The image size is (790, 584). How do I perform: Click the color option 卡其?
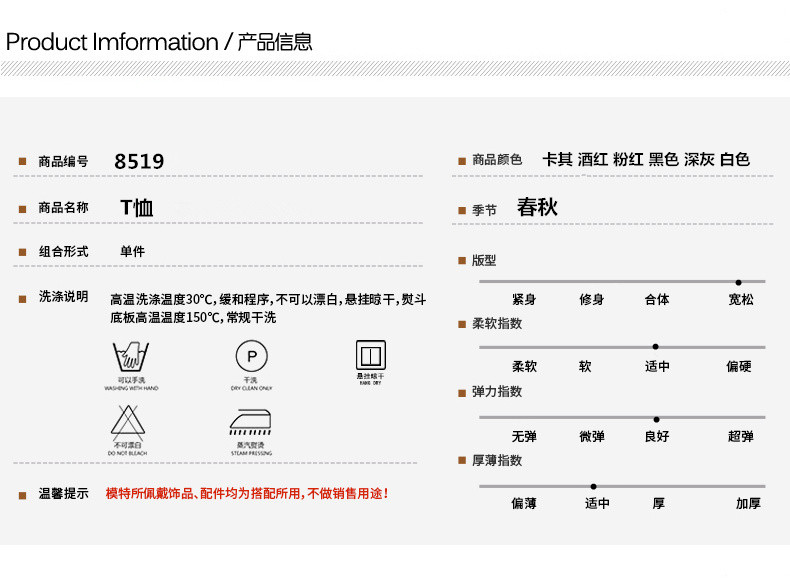[x=557, y=159]
